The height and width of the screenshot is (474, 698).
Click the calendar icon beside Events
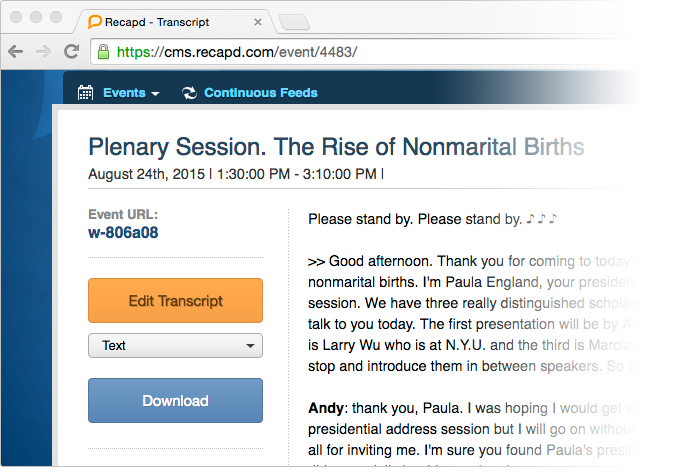(x=85, y=93)
